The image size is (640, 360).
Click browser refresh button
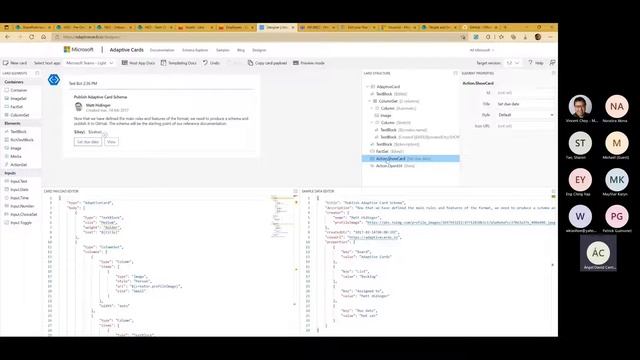[x=31, y=37]
